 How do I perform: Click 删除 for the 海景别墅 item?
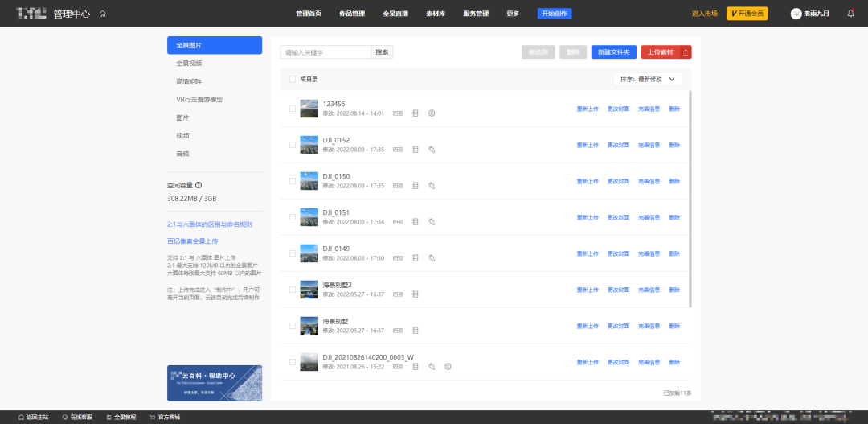[x=674, y=326]
